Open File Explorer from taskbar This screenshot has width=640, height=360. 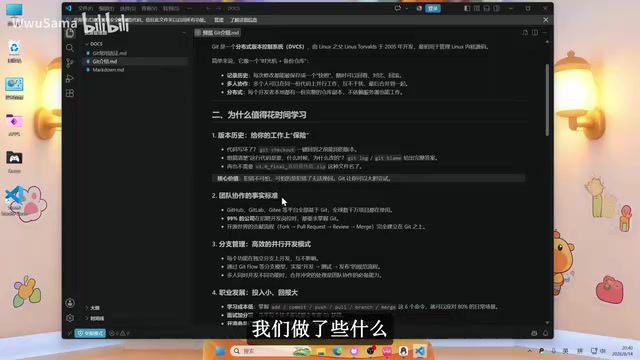click(321, 351)
